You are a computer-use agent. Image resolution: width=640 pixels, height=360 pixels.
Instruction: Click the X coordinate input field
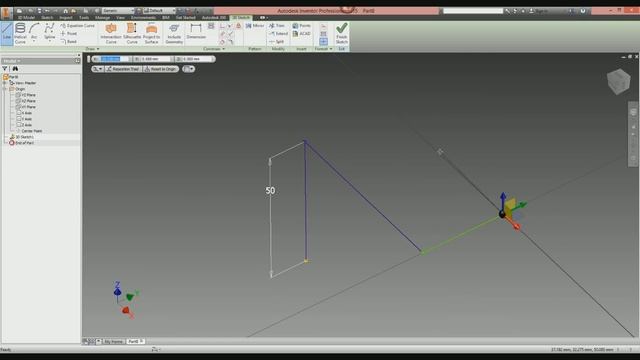click(115, 59)
